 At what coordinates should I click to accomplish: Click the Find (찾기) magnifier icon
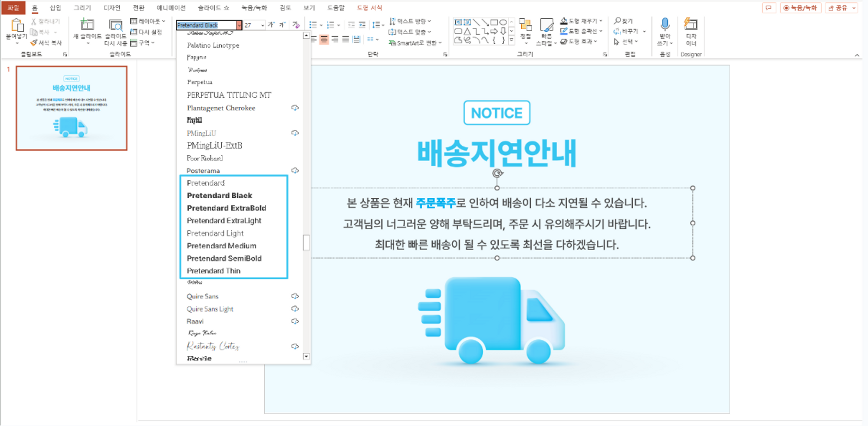[x=617, y=21]
